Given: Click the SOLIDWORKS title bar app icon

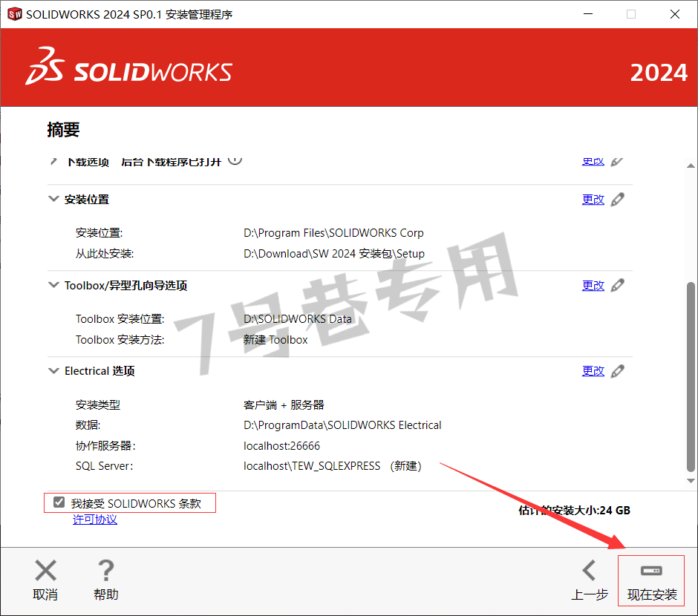Looking at the screenshot, I should [x=15, y=14].
